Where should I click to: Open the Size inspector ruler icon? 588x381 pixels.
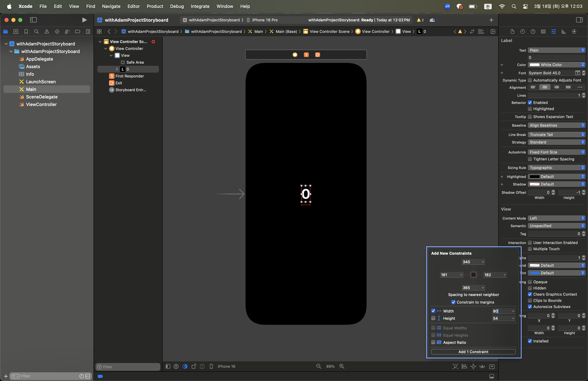(x=564, y=31)
